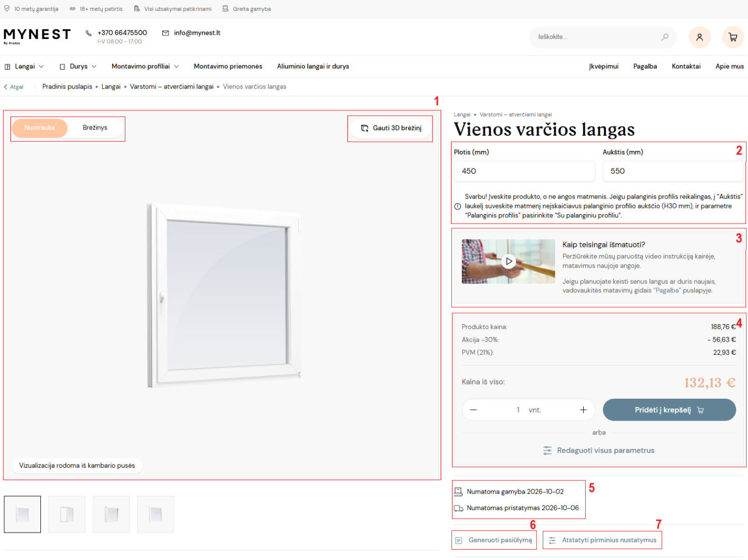Select the second window thumbnail
Viewport: 748px width, 560px height.
tap(67, 514)
